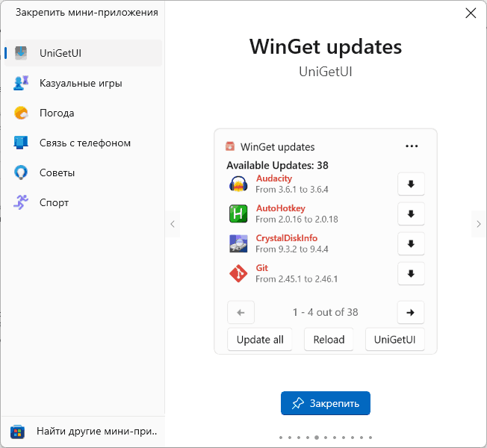Click the Audacity package name
This screenshot has height=448, width=487.
[x=274, y=178]
